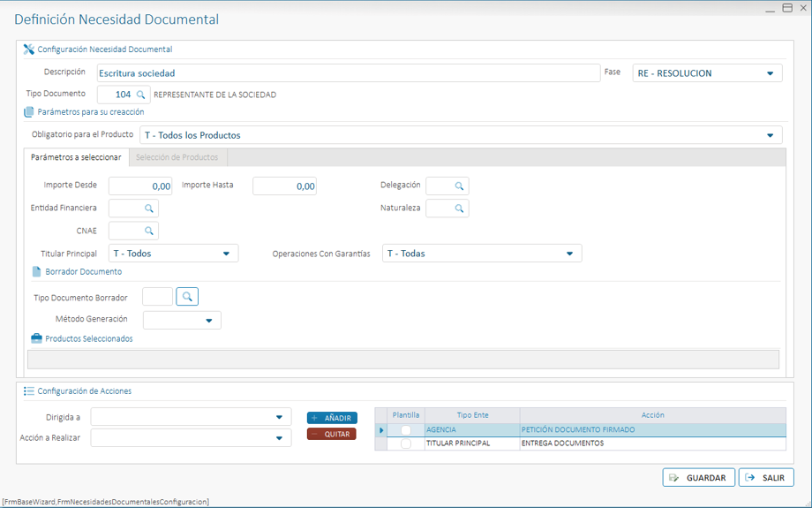Open the Delegación lookup magnifier
The height and width of the screenshot is (508, 812).
point(459,186)
